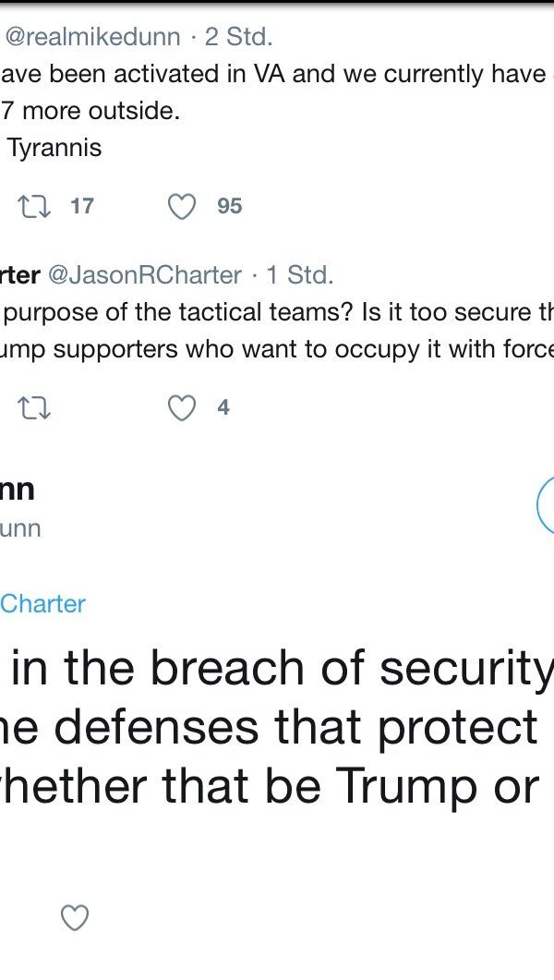Open the bold author name ending in "nn"
The width and height of the screenshot is (554, 980).
pyautogui.click(x=18, y=490)
